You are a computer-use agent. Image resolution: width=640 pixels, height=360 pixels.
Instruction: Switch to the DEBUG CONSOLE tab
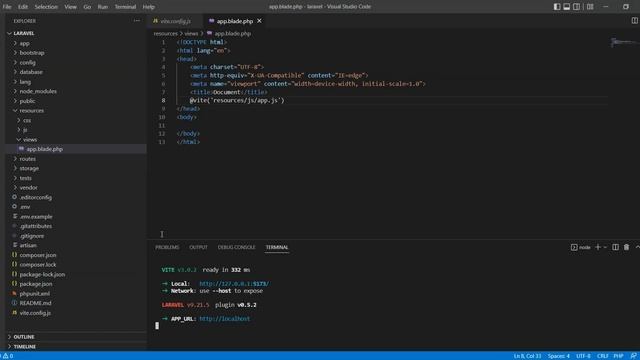pos(236,247)
